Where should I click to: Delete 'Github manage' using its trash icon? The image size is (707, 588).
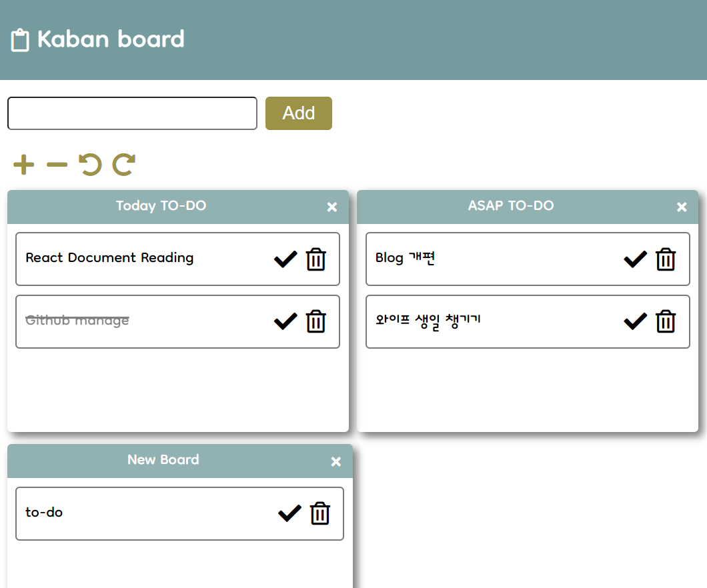click(315, 321)
